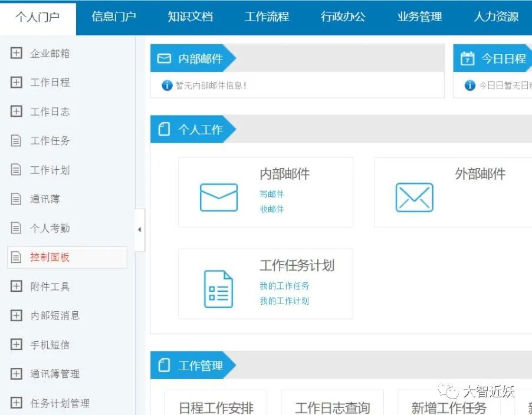
Task: Click the 工作任务计划 card title
Action: click(x=297, y=265)
